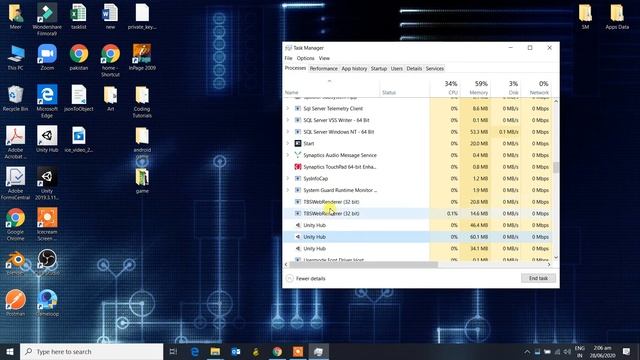This screenshot has height=360, width=640.
Task: Expand System Guard Runtime Monitor row
Action: coord(288,190)
